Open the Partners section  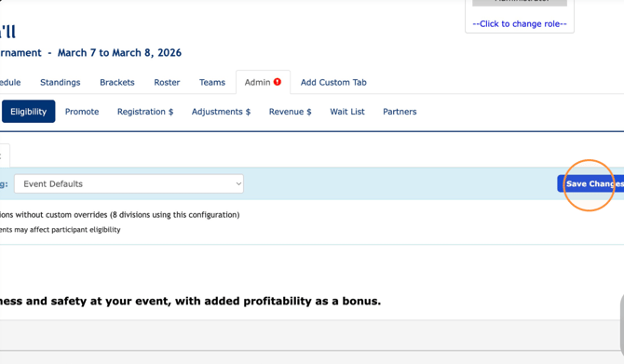coord(400,112)
